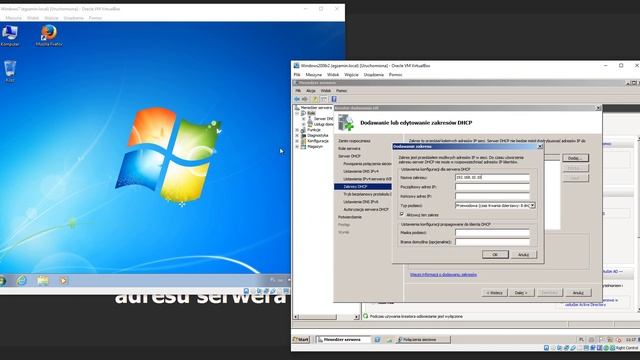Image resolution: width=640 pixels, height=360 pixels.
Task: Expand the Magazyn tree node
Action: point(297,146)
